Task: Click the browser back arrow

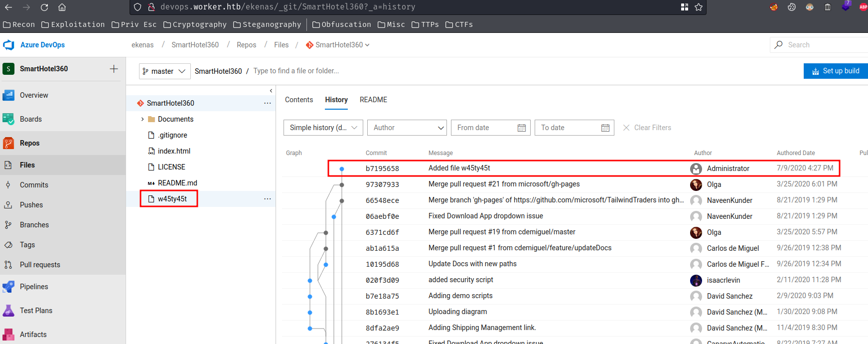Action: pyautogui.click(x=8, y=7)
